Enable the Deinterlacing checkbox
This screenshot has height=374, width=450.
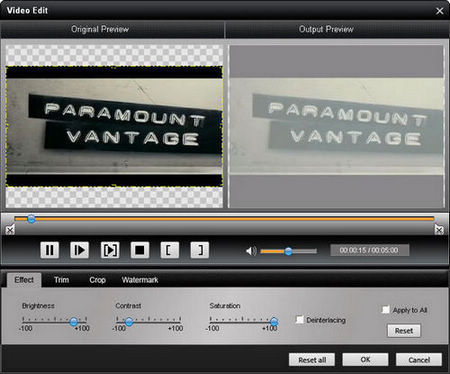[x=300, y=320]
